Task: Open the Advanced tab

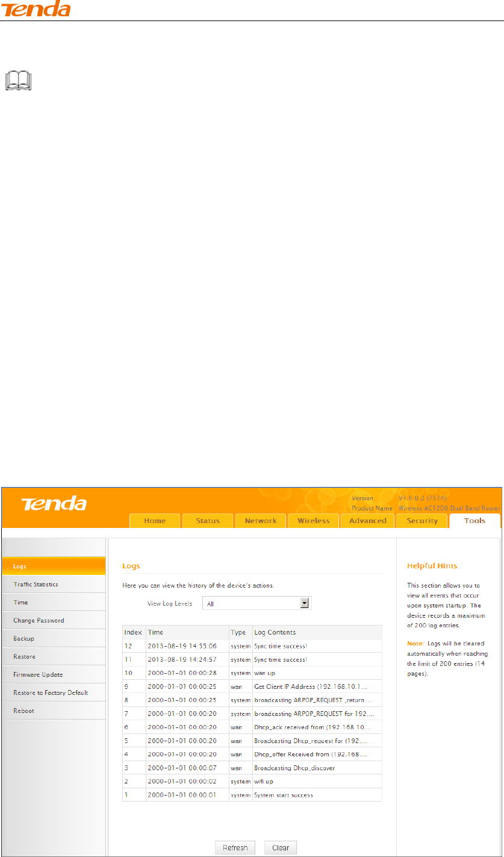Action: [367, 521]
